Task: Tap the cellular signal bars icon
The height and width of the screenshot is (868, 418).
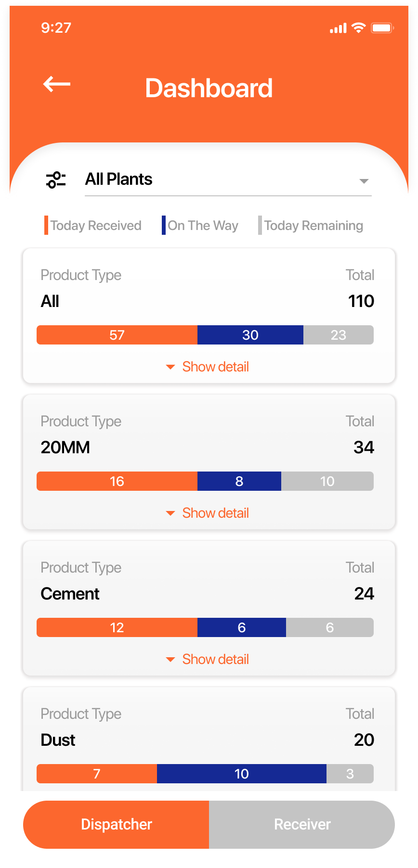Action: 338,28
